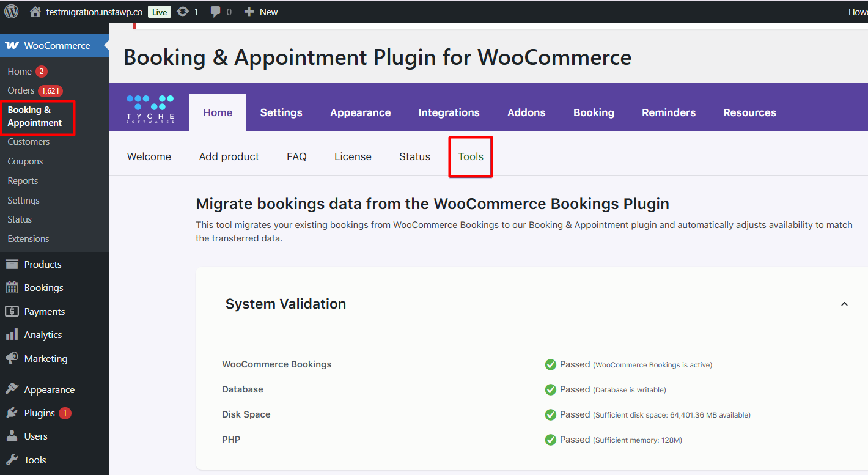Click the Tyche Softwares logo
Screen dimensions: 868x475
(150, 108)
